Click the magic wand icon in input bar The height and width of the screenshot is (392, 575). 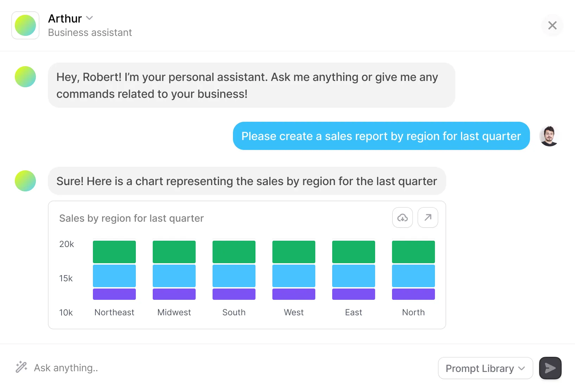click(21, 367)
